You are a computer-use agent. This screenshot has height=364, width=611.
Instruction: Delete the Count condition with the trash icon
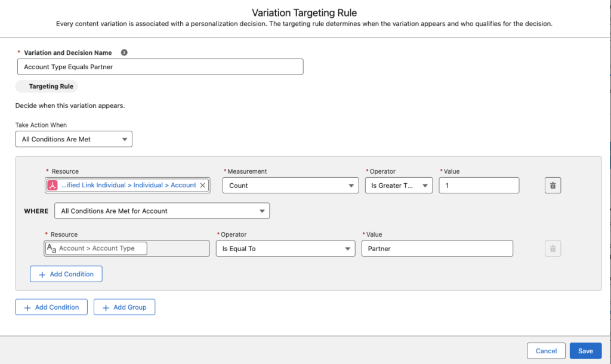553,186
